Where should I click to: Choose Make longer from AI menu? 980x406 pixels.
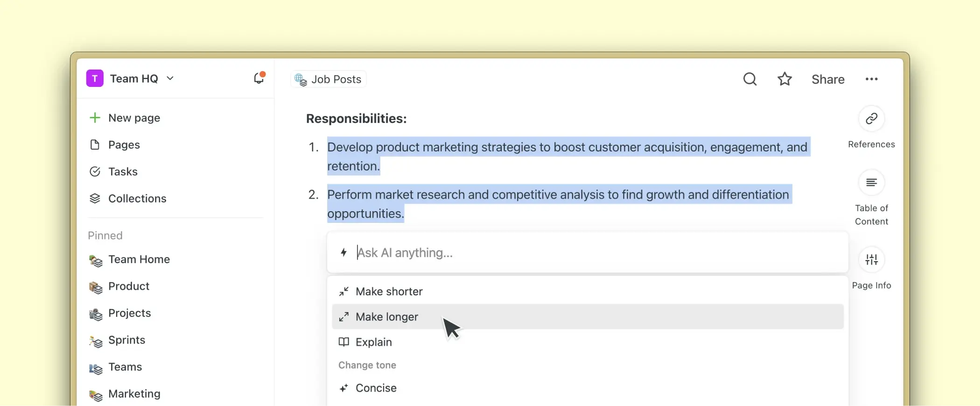pos(386,317)
